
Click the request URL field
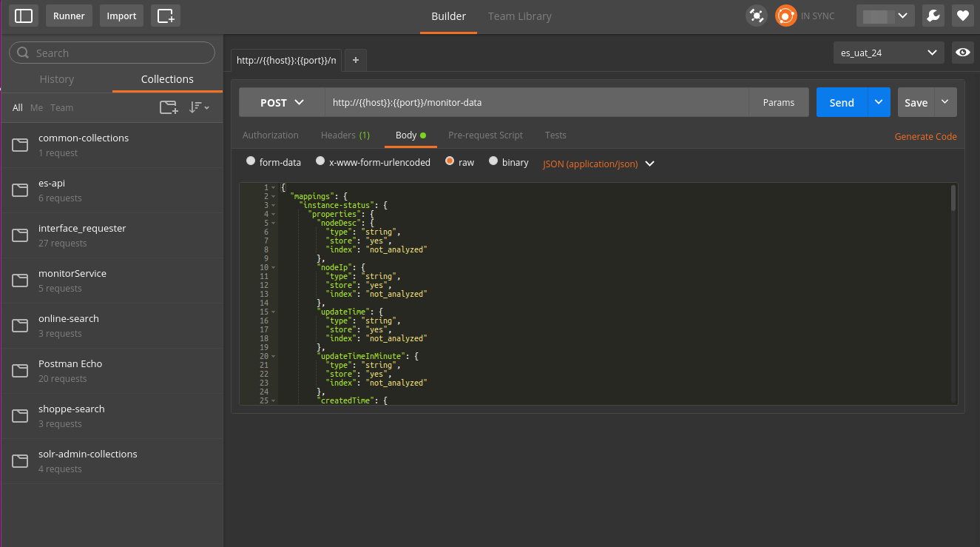pyautogui.click(x=537, y=103)
